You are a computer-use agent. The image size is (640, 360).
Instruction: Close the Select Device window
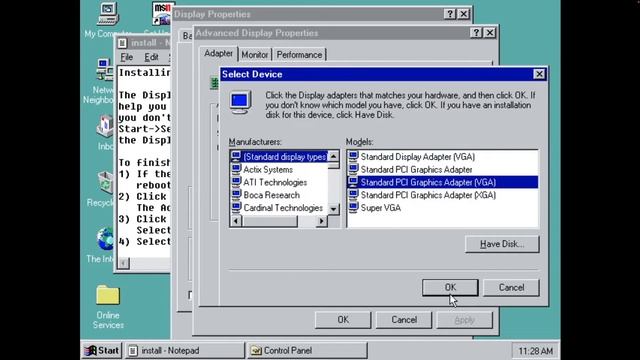click(539, 74)
